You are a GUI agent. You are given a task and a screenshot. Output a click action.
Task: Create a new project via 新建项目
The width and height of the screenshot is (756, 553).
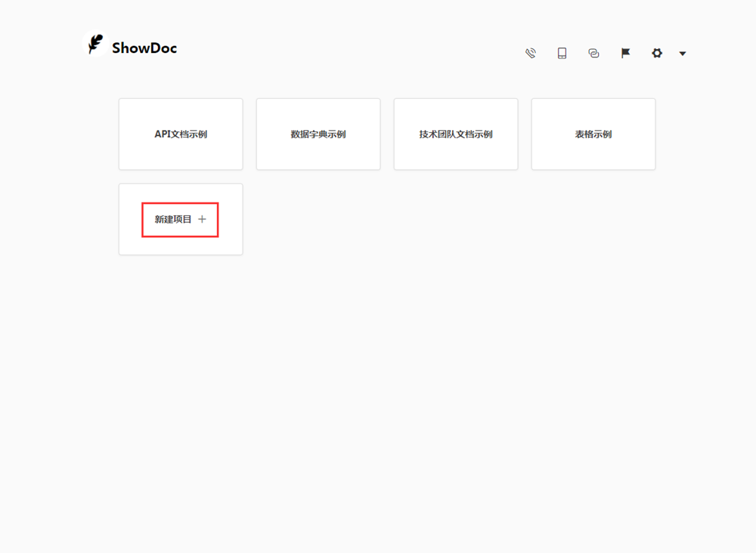click(x=181, y=219)
